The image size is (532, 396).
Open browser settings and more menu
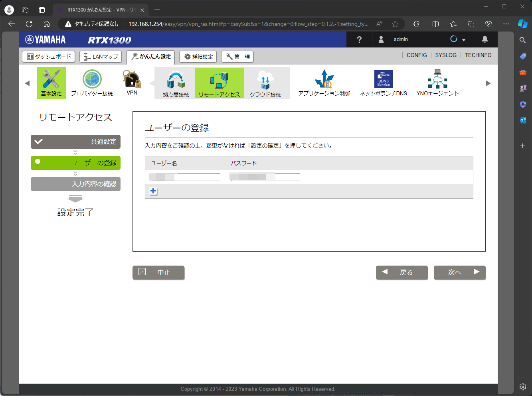[x=506, y=24]
